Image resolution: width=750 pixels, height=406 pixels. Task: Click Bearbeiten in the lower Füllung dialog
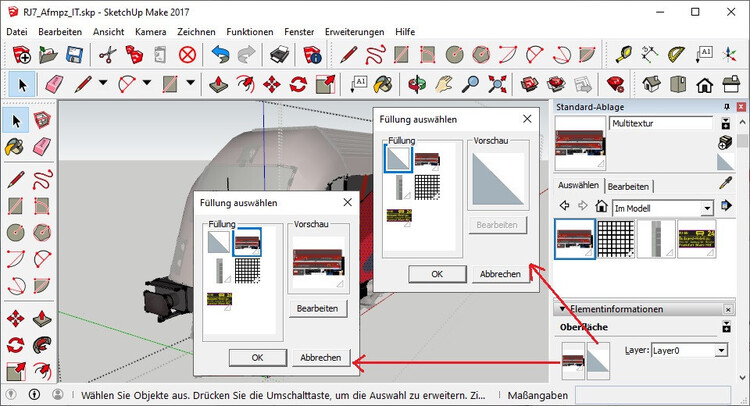[x=317, y=308]
